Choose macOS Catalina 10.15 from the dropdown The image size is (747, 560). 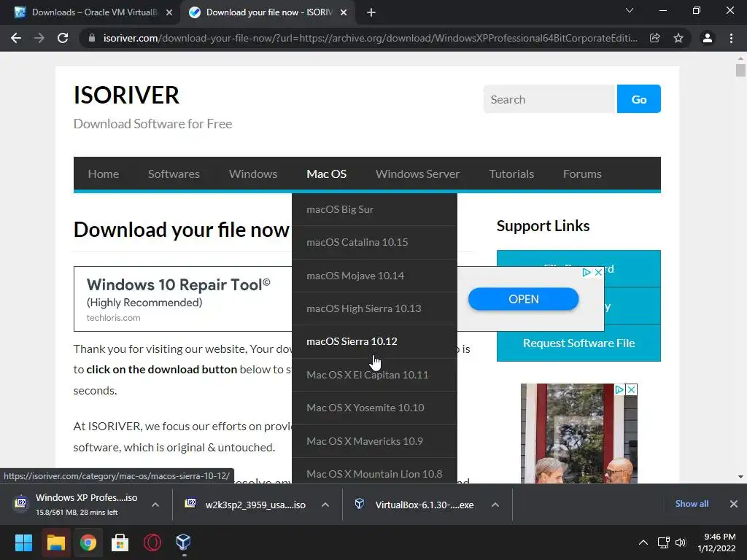(374, 242)
